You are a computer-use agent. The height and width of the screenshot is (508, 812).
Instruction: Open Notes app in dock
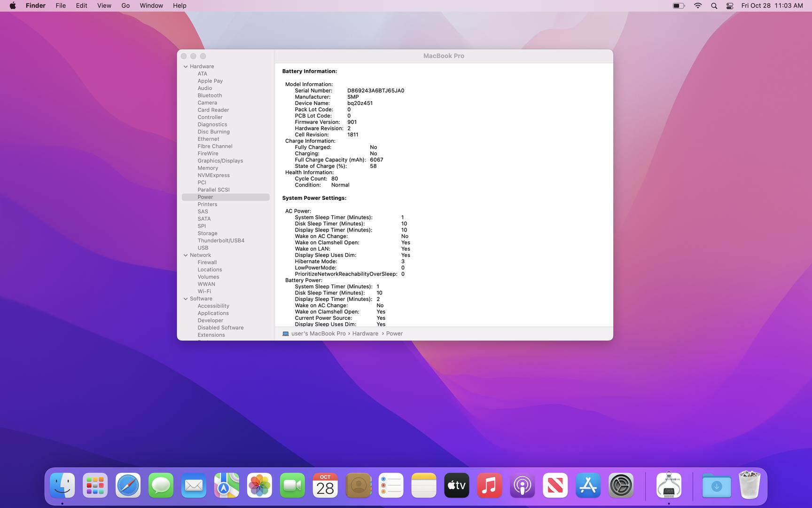coord(424,485)
